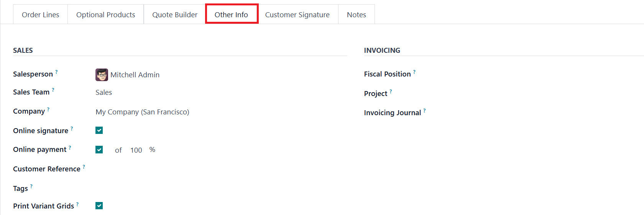644x215 pixels.
Task: Click the 100 prepayment percentage field
Action: pyautogui.click(x=136, y=150)
